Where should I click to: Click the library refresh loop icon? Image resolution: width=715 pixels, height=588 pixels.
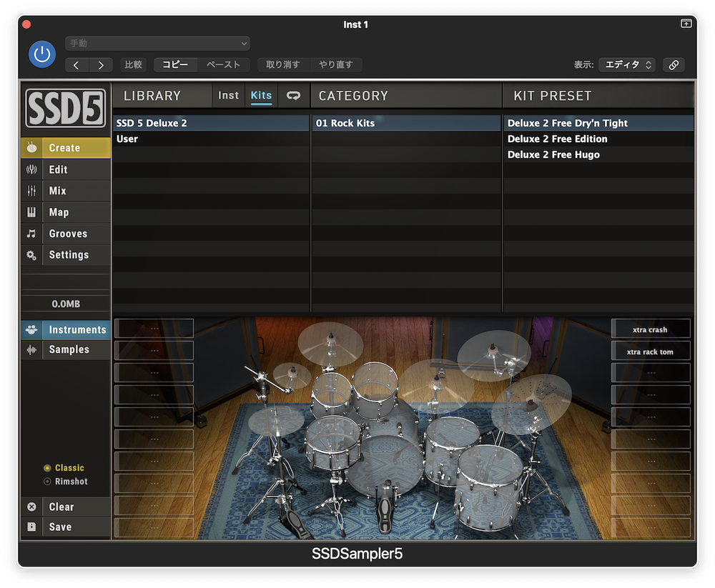click(293, 95)
